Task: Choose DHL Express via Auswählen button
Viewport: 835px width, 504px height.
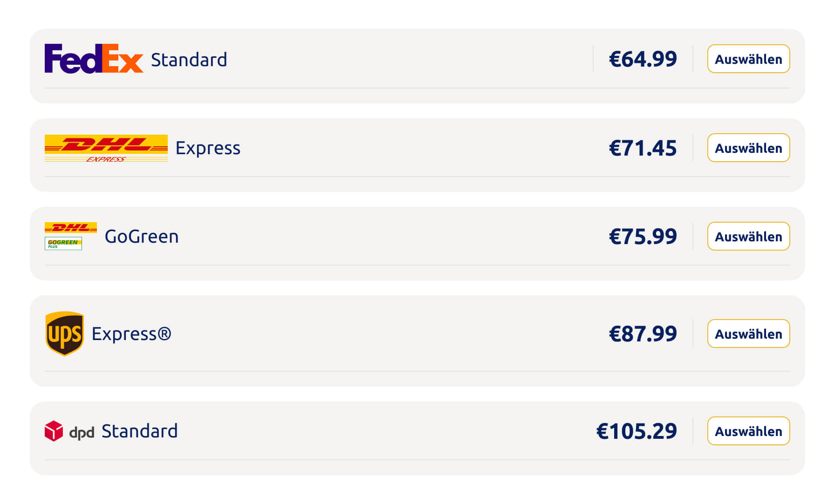Action: click(748, 148)
